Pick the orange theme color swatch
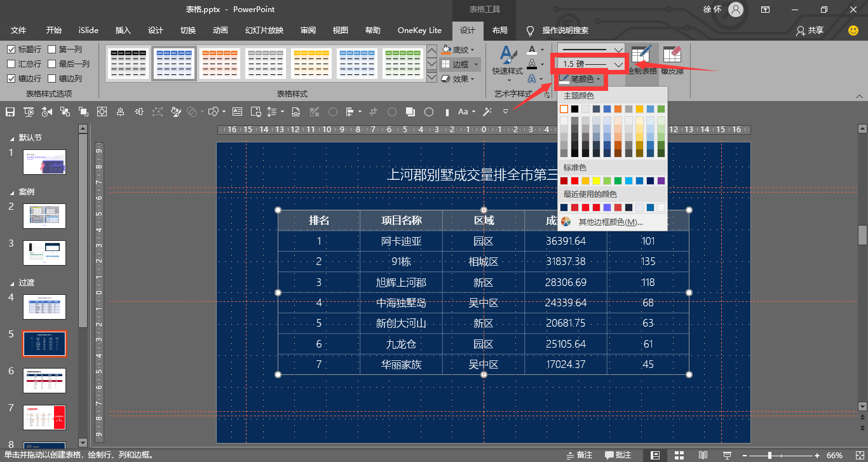Viewport: 868px width, 462px height. pyautogui.click(x=618, y=109)
